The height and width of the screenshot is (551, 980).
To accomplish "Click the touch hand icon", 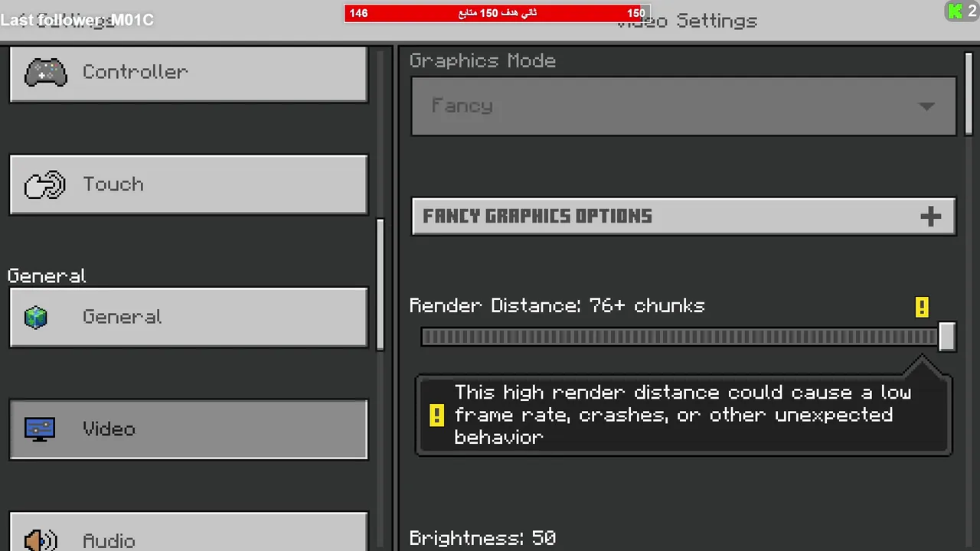I will (x=44, y=185).
